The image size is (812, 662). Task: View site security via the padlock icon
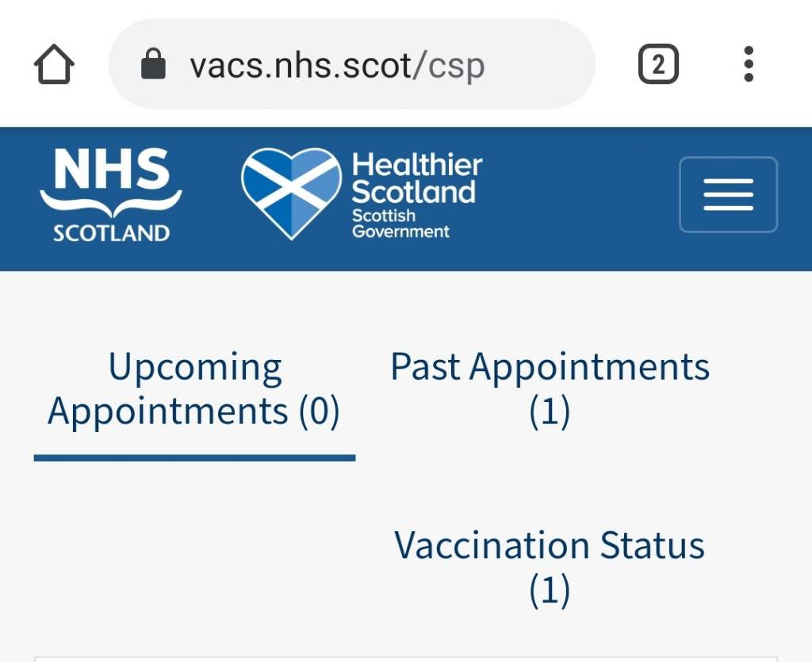[x=153, y=64]
